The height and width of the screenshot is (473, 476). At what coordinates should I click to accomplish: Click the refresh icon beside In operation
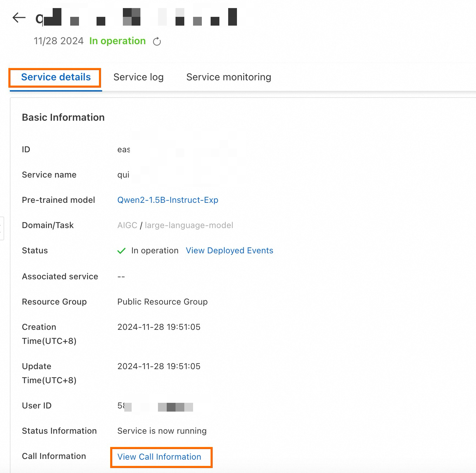tap(157, 41)
